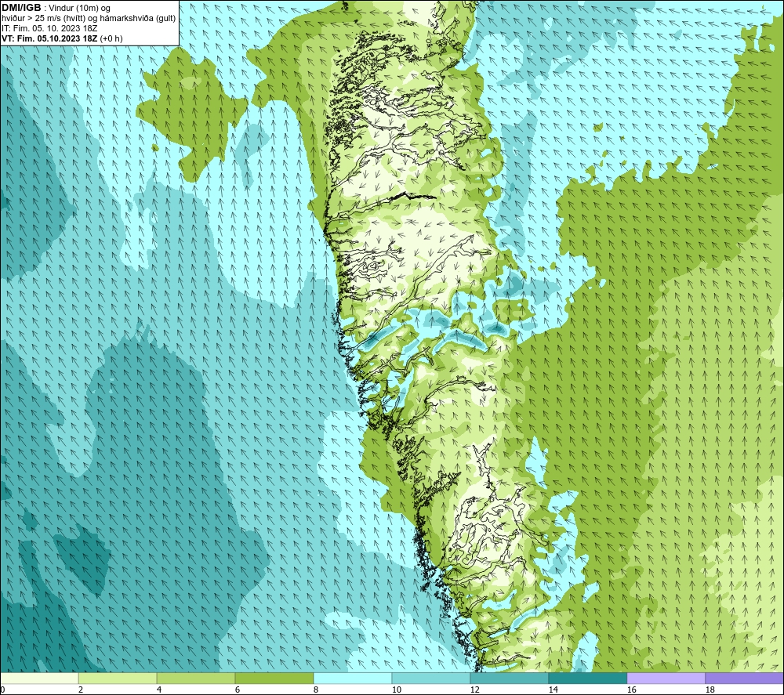Click the legend label 12
Screen dimensions: 784x695
(475, 690)
